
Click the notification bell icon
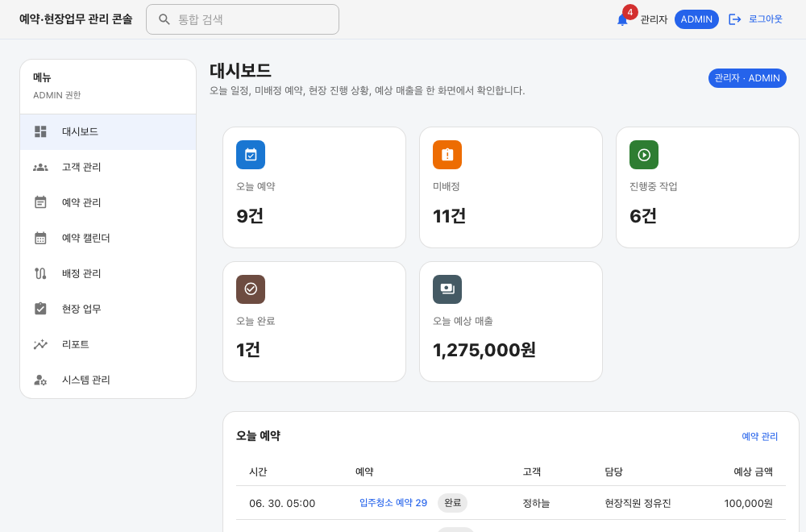(622, 21)
